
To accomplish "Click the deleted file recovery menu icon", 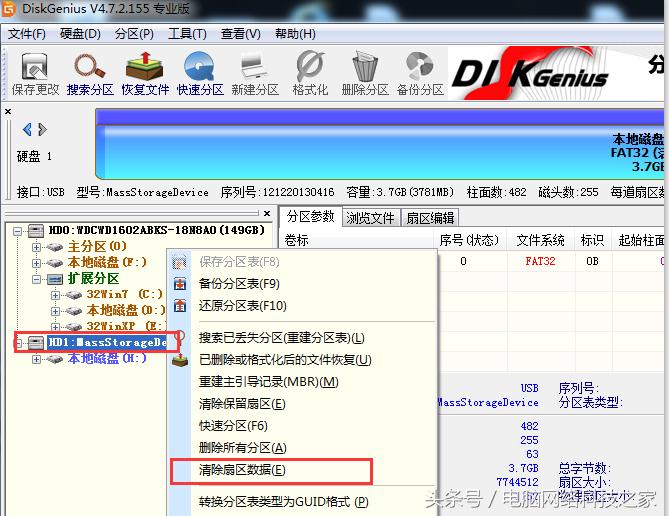I will click(180, 361).
